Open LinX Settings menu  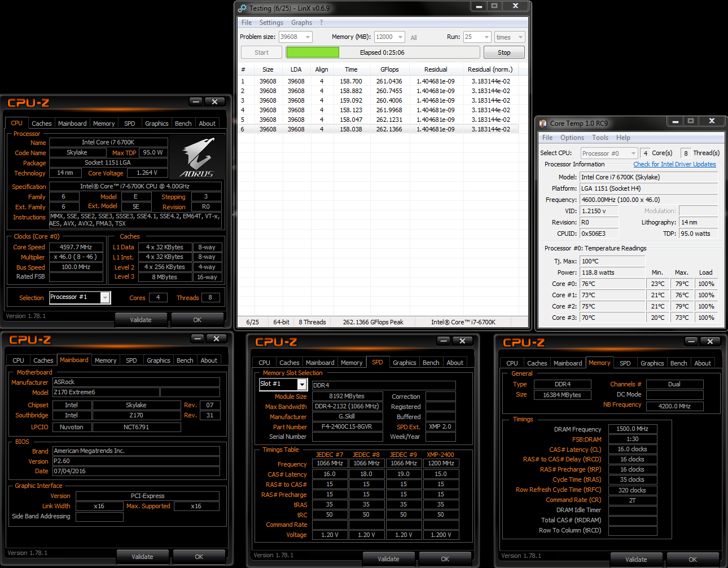(x=271, y=23)
